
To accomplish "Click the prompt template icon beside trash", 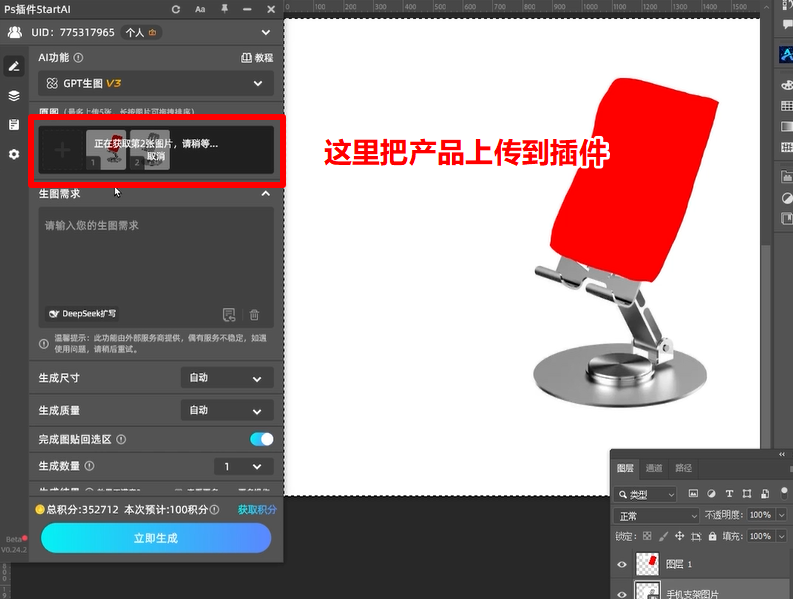I will pos(229,315).
